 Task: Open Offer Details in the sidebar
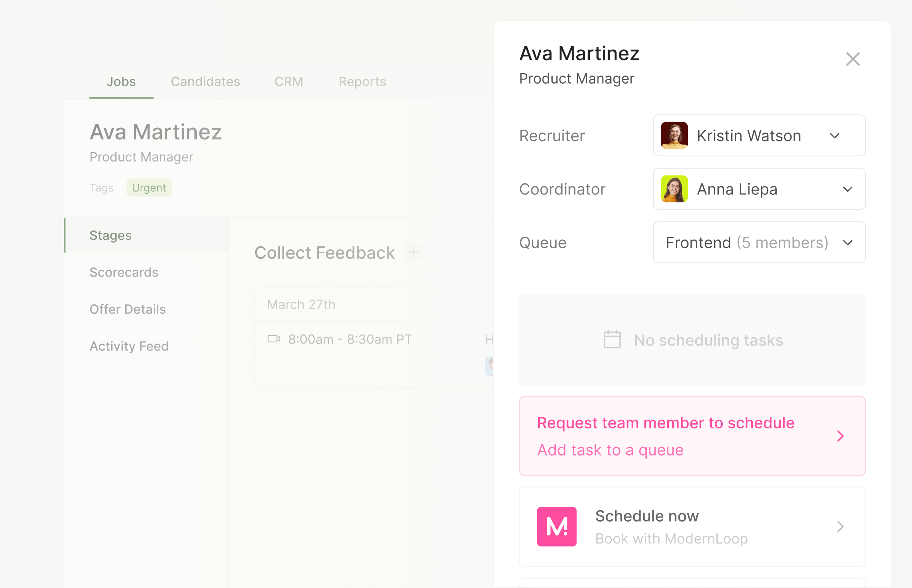tap(127, 309)
